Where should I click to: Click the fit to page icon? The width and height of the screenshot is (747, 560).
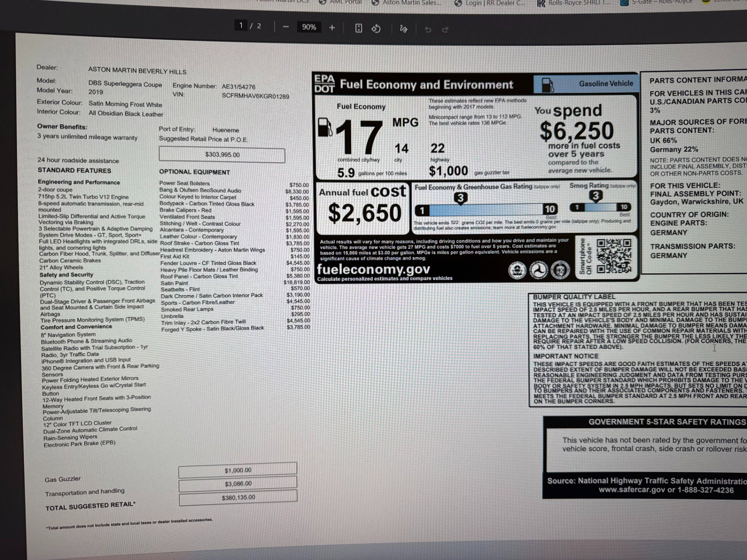pos(358,28)
